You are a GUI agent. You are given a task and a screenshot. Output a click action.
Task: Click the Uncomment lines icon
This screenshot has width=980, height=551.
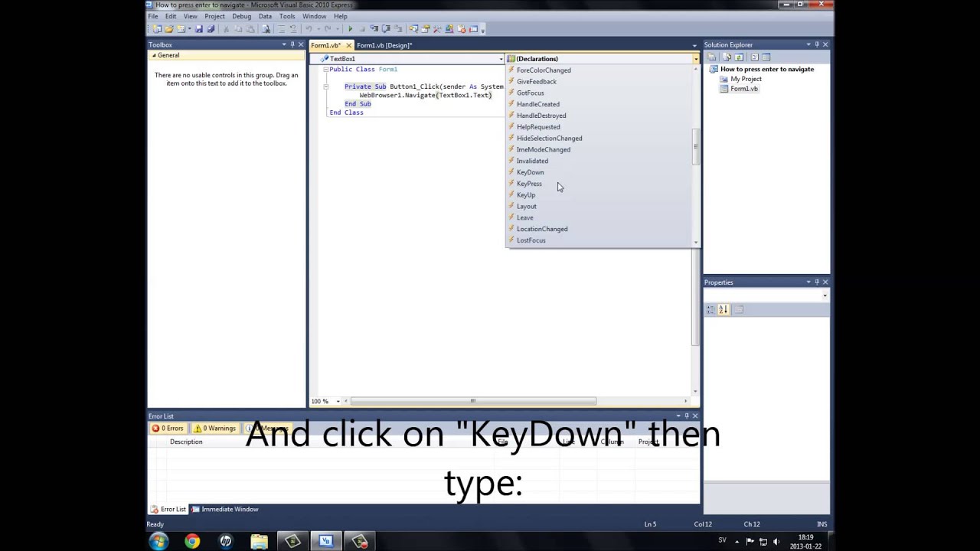pyautogui.click(x=293, y=29)
